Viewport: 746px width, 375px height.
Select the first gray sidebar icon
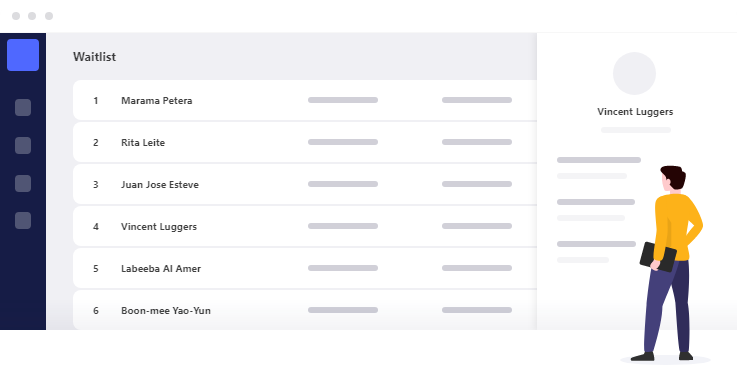23,108
